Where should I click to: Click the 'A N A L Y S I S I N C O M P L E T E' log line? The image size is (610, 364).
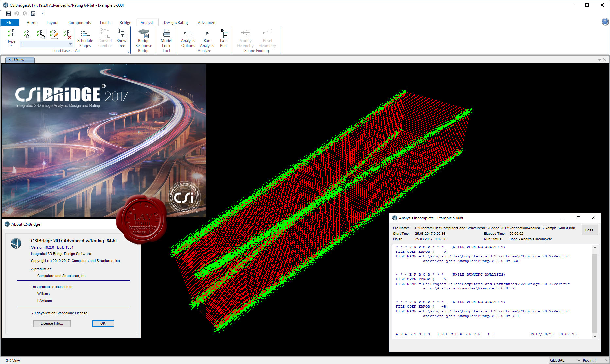point(445,334)
